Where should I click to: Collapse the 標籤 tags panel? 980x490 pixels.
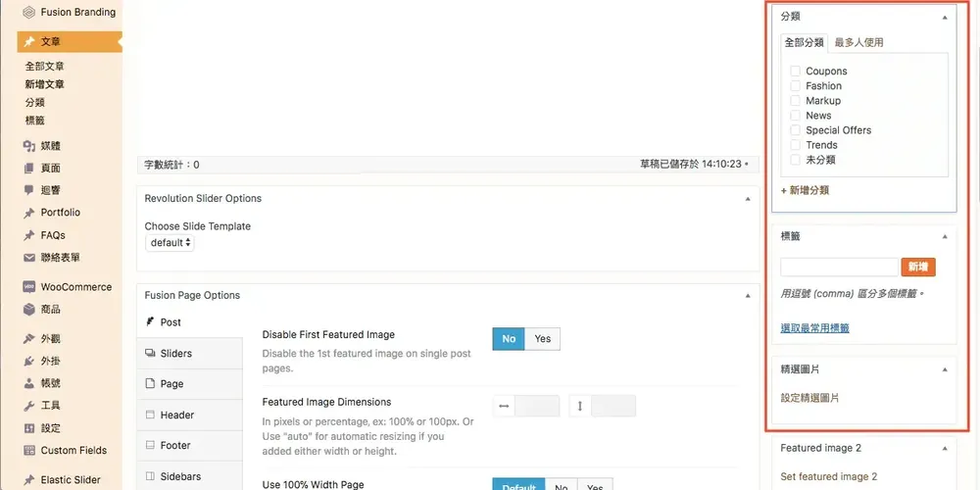945,236
